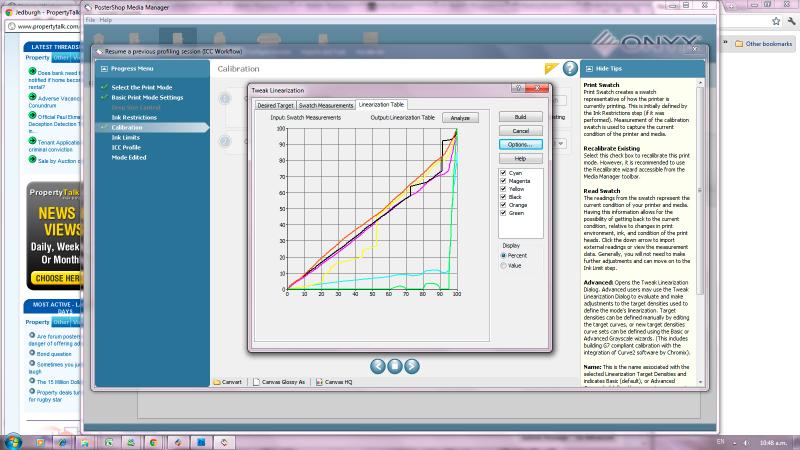
Task: Open 'Bond question' thread link in browser
Action: click(x=54, y=354)
